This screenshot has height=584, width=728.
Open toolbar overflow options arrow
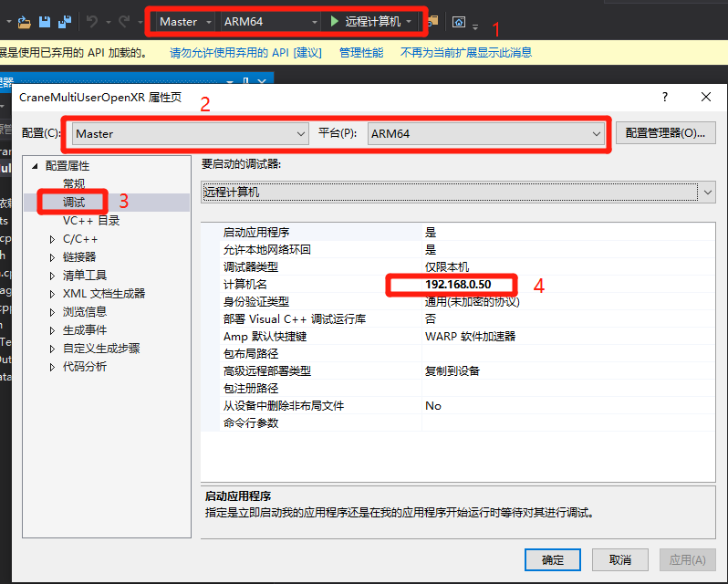pyautogui.click(x=475, y=27)
